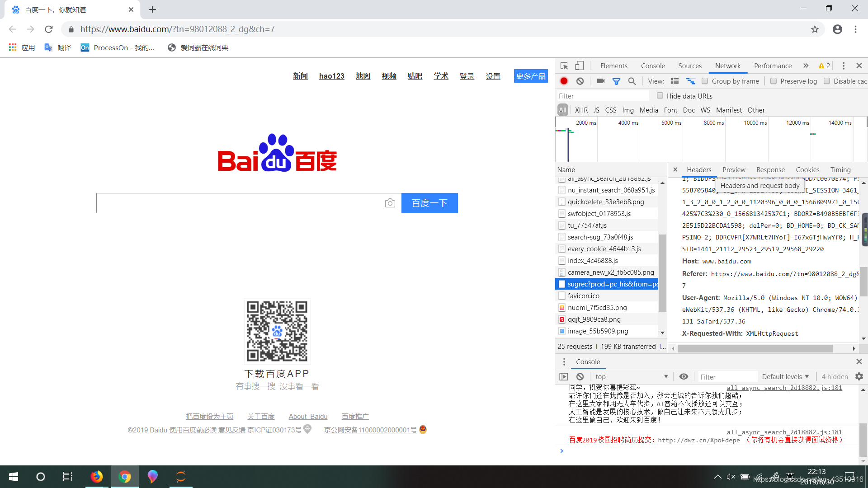Open Firefox from the taskbar
Screen dimensions: 868x488
point(96,477)
